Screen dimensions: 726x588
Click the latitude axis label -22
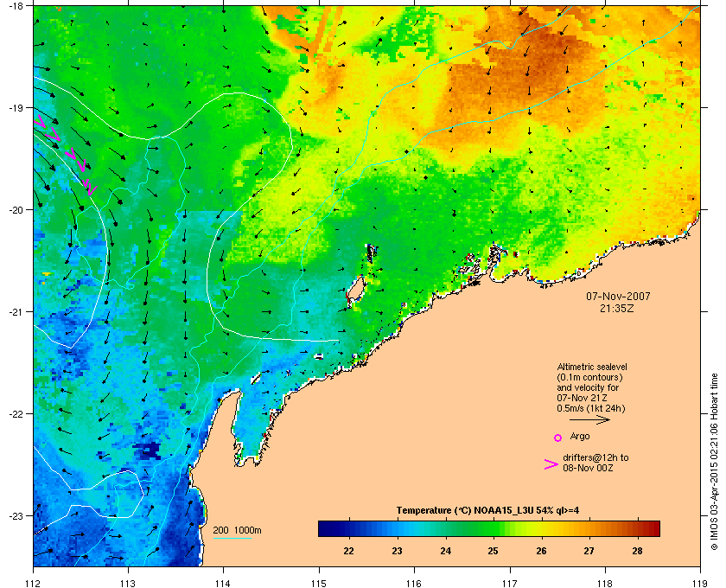(16, 413)
